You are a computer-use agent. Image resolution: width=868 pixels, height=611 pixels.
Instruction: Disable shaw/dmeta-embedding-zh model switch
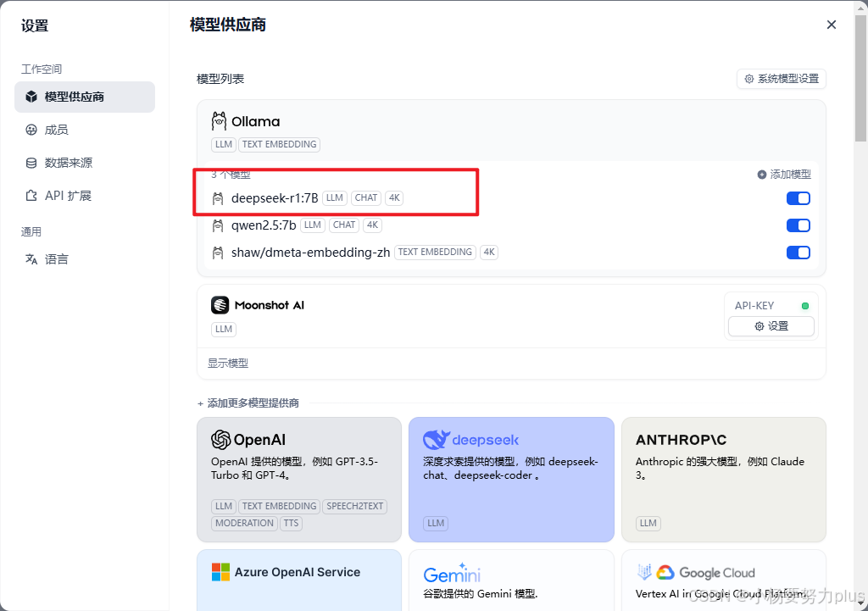798,253
